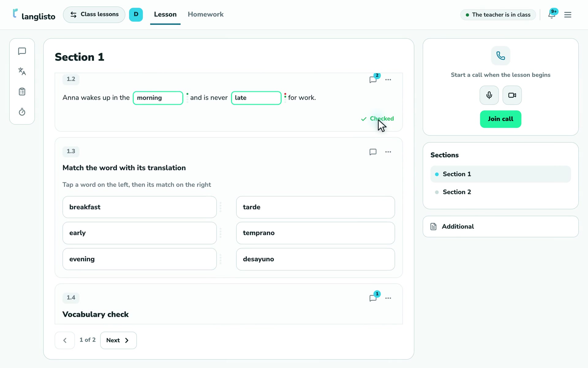Select the translation 'tarde'
This screenshot has height=368, width=588.
click(315, 207)
